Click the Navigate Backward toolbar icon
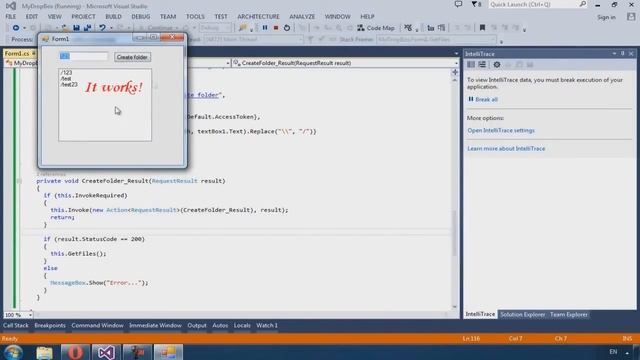This screenshot has height=360, width=640. pos(16,28)
